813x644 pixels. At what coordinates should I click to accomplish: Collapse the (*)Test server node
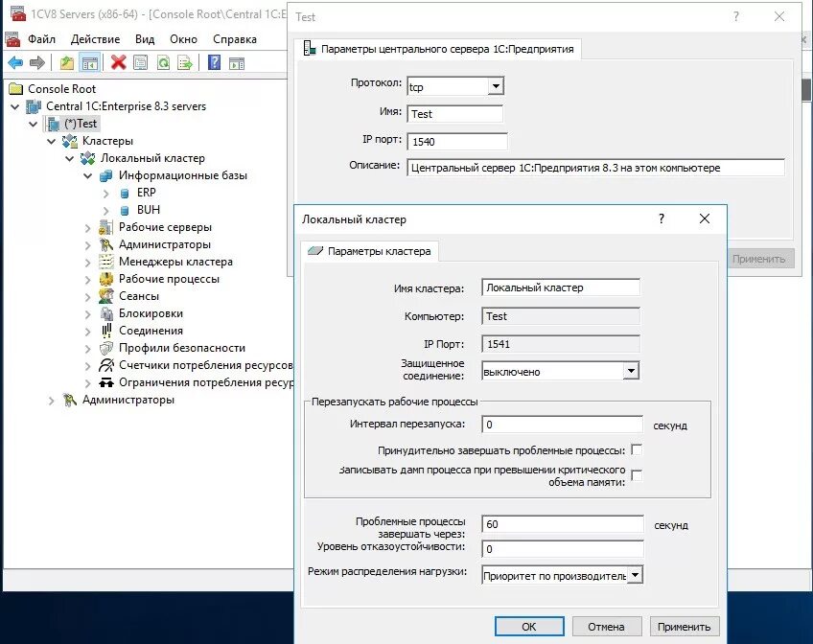tap(34, 124)
